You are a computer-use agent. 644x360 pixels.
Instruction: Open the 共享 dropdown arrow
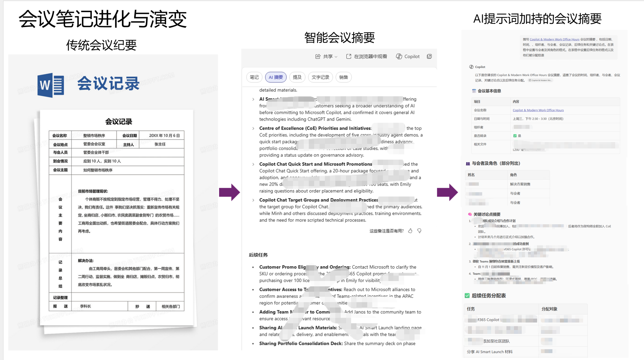click(x=336, y=57)
